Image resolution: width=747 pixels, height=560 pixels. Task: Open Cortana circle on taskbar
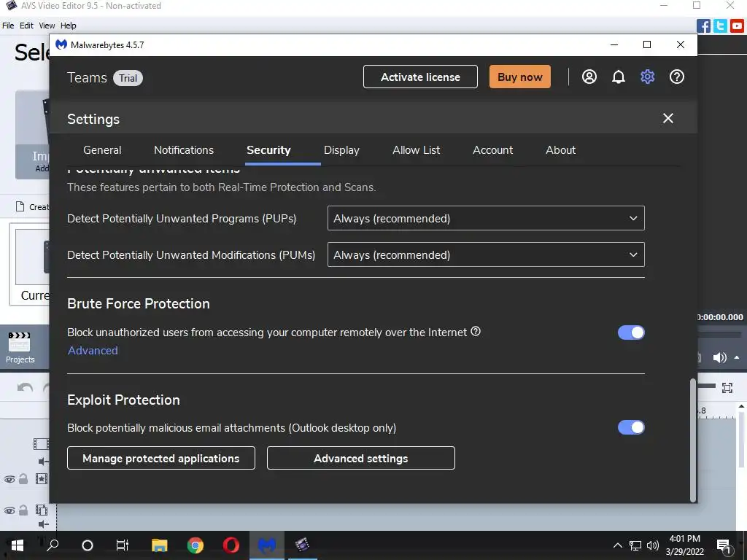88,545
